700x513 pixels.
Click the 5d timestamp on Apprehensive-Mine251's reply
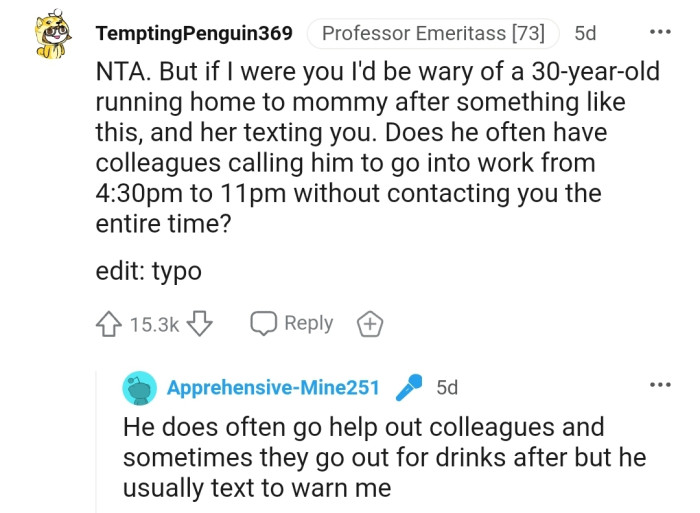tap(447, 387)
